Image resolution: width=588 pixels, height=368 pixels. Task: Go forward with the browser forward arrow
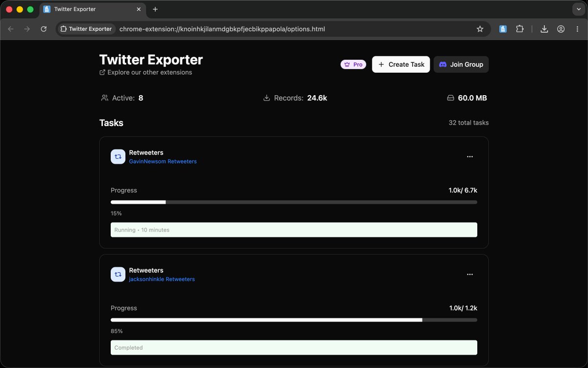[x=27, y=29]
